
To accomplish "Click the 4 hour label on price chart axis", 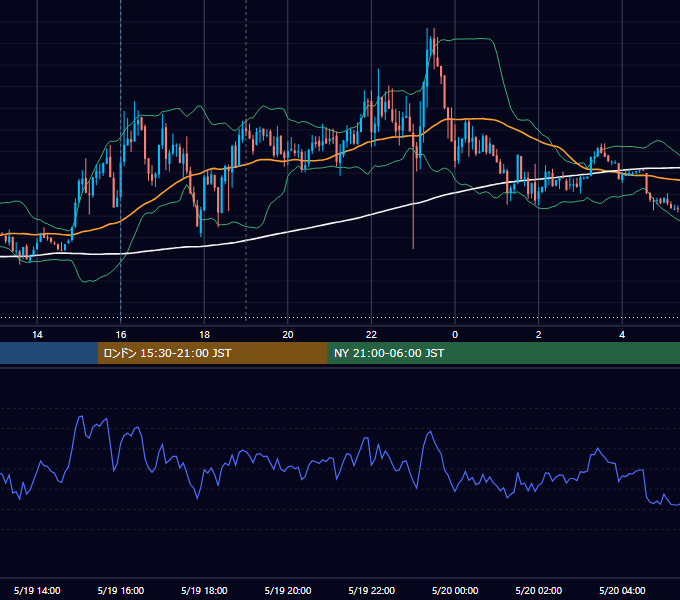I will (x=622, y=335).
